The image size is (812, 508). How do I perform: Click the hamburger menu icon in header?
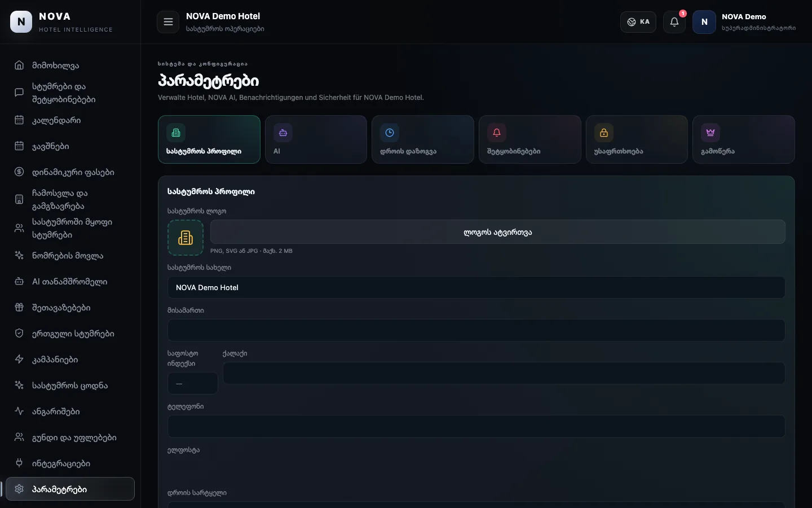(168, 22)
